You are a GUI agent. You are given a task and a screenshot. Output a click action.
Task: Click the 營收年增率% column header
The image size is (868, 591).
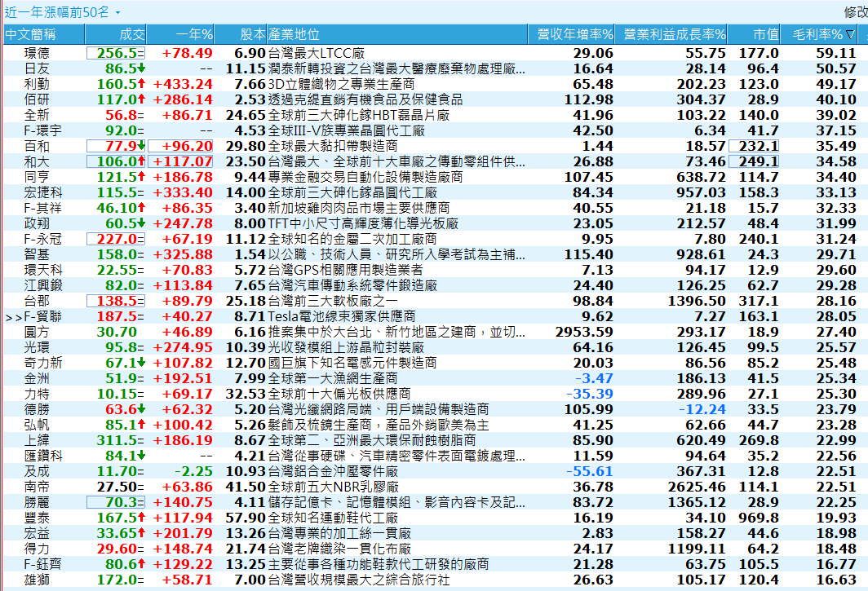click(574, 34)
